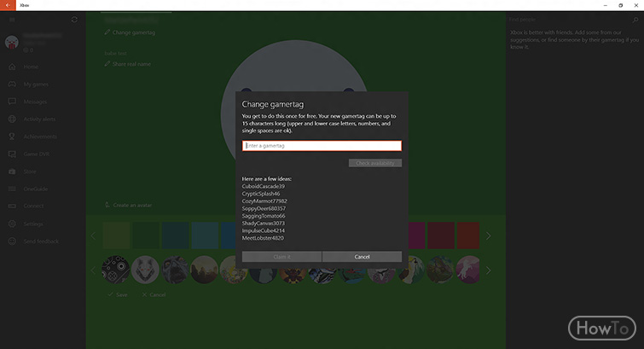Click the Connect console icon
644x349 pixels.
click(12, 206)
